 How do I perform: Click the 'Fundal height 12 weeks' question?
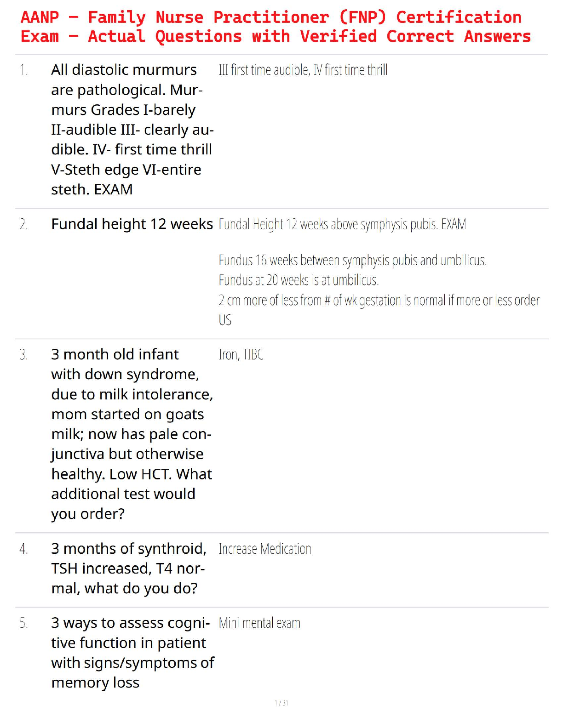tap(132, 224)
